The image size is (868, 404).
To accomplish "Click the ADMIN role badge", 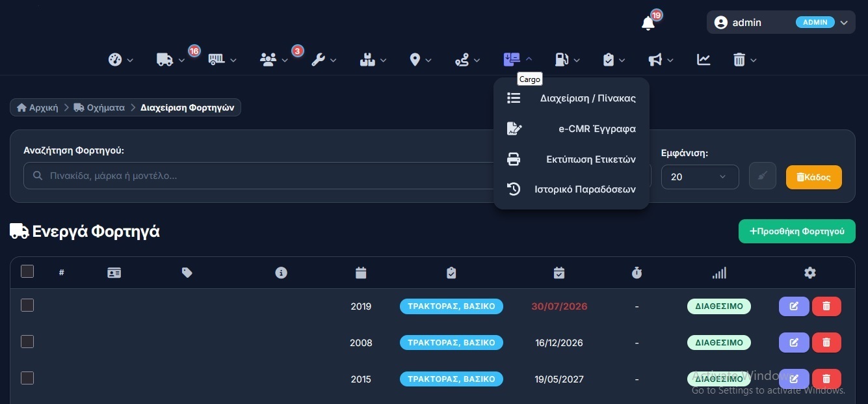I will 815,22.
